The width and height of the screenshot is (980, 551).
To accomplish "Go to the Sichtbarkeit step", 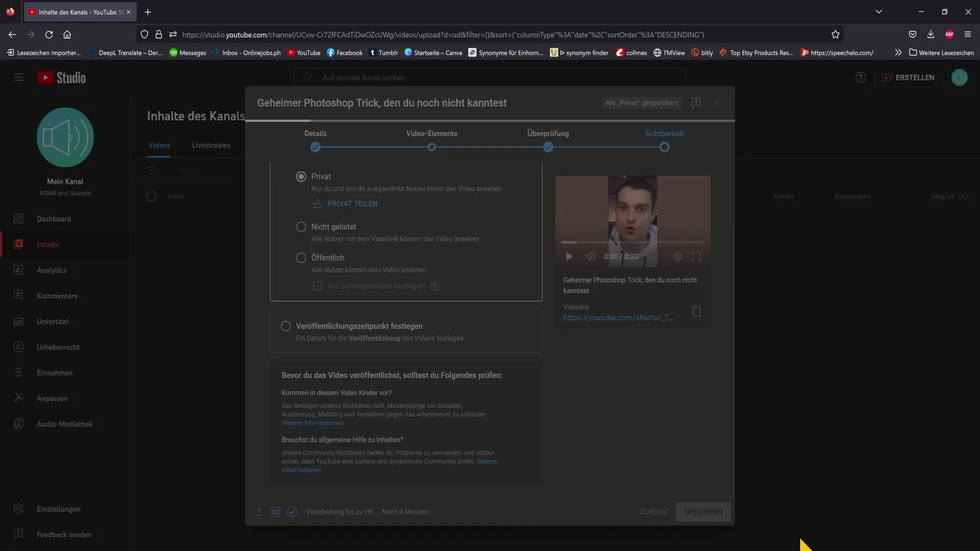I will click(x=664, y=147).
